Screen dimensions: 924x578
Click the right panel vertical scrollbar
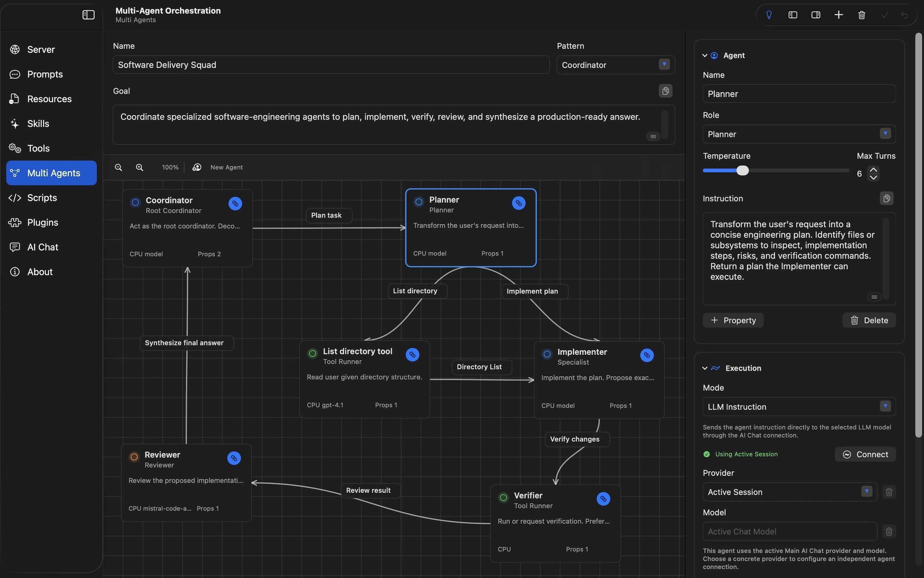[919, 235]
